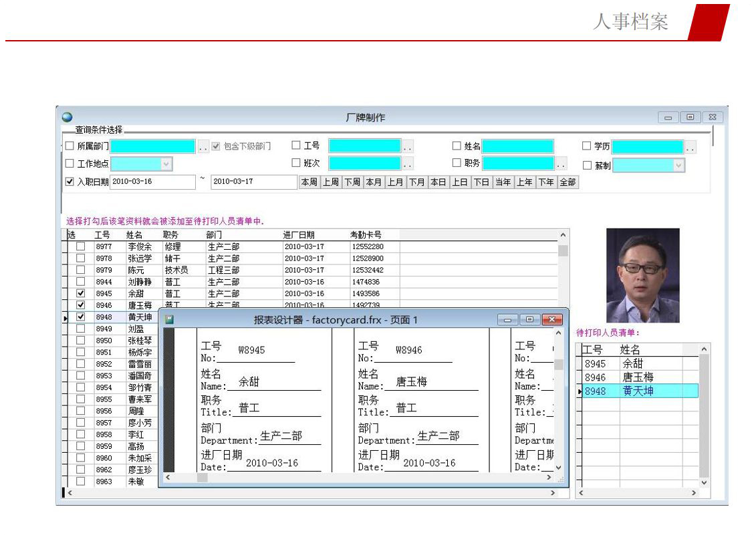Screen dimensions: 756x541
Task: Click browse button beside 职务 field
Action: [x=561, y=164]
